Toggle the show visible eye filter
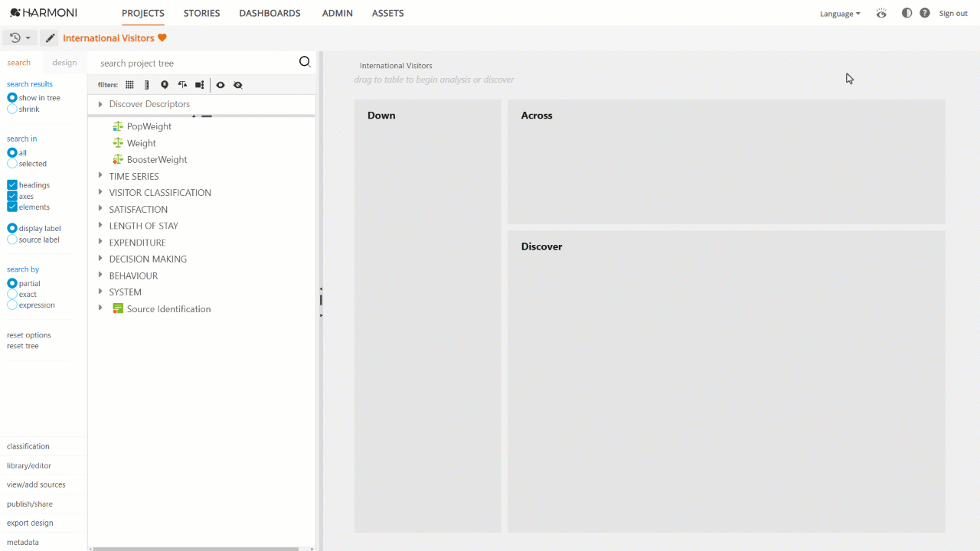Viewport: 980px width, 551px height. 220,85
